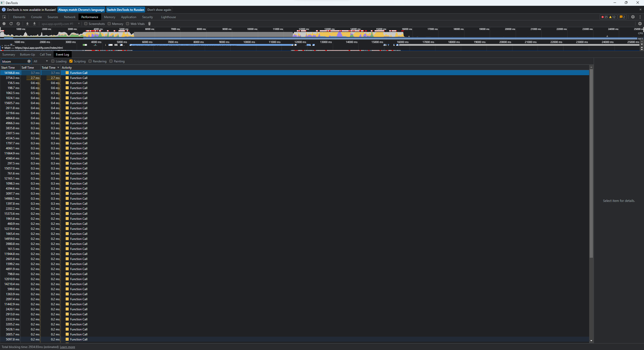This screenshot has height=350, width=644.
Task: Toggle the Scripting filter checkbox
Action: pos(71,61)
